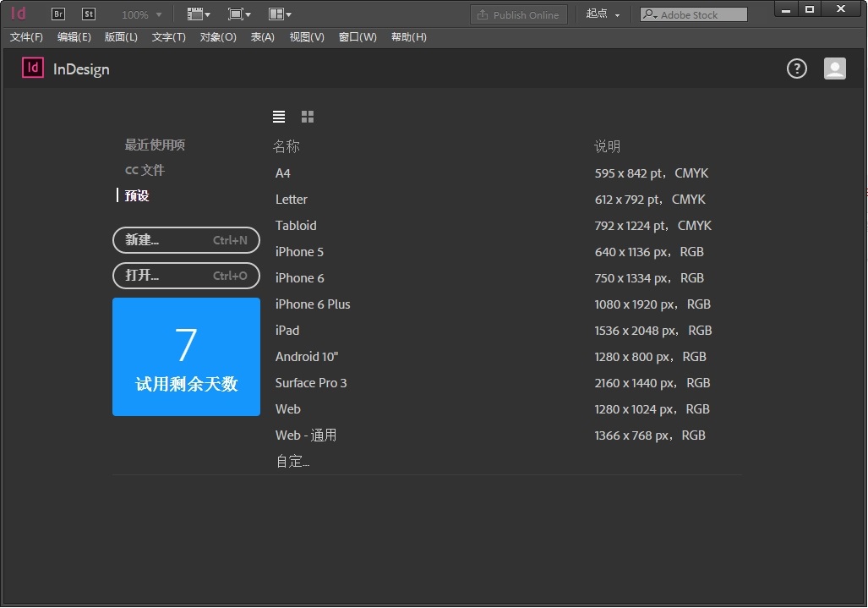This screenshot has width=868, height=608.
Task: Expand the arrange documents dropdown
Action: [280, 14]
